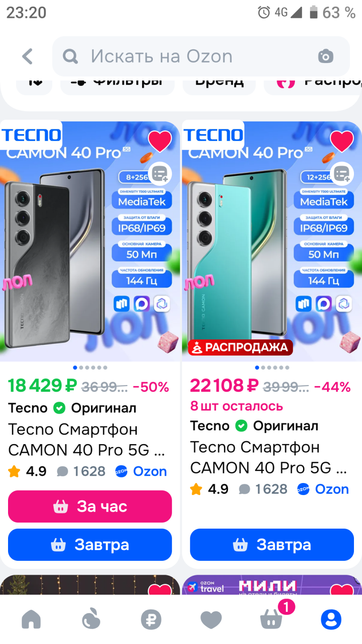Open the profile account tab
Image resolution: width=362 pixels, height=644 pixels.
click(x=331, y=619)
